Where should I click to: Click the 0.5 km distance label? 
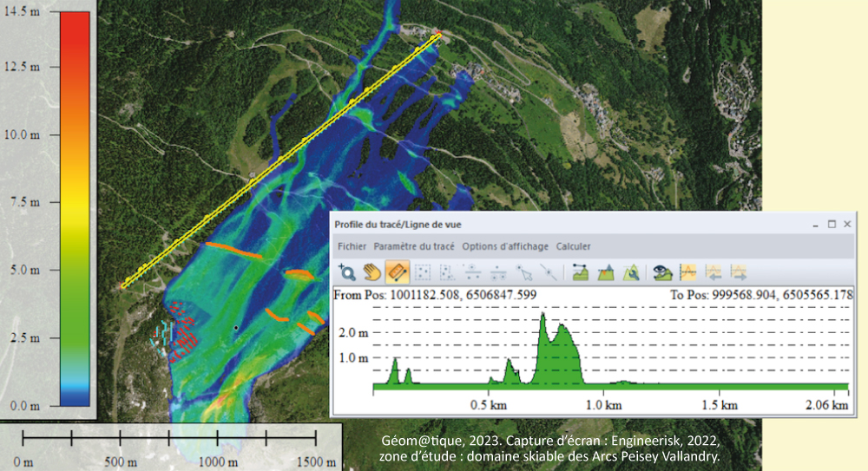[x=488, y=405]
